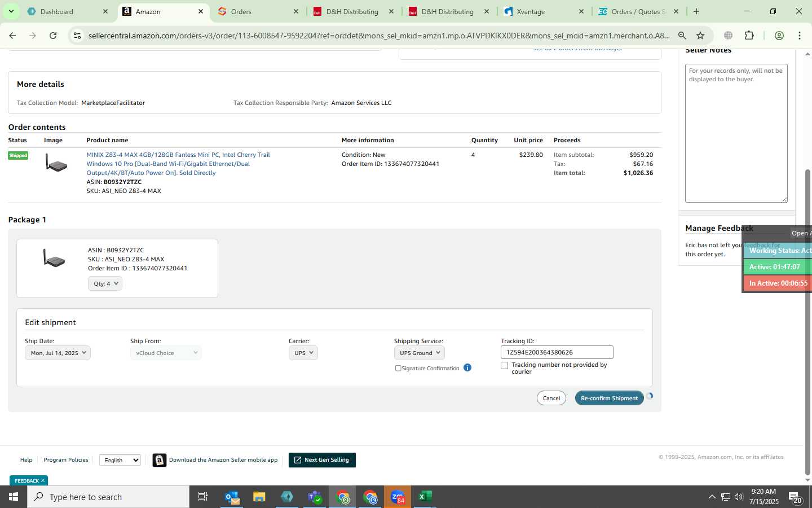
Task: Close the Amazon tab
Action: (x=201, y=11)
